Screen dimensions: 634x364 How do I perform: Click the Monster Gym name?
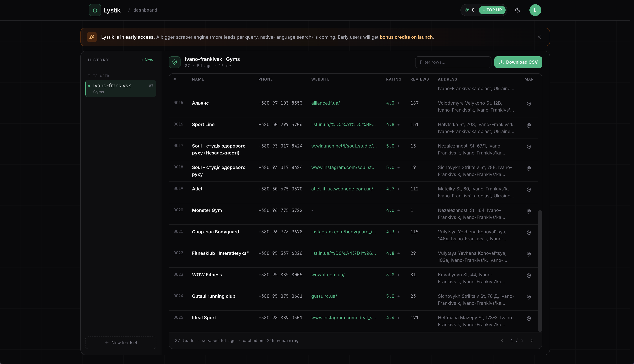[x=207, y=210]
